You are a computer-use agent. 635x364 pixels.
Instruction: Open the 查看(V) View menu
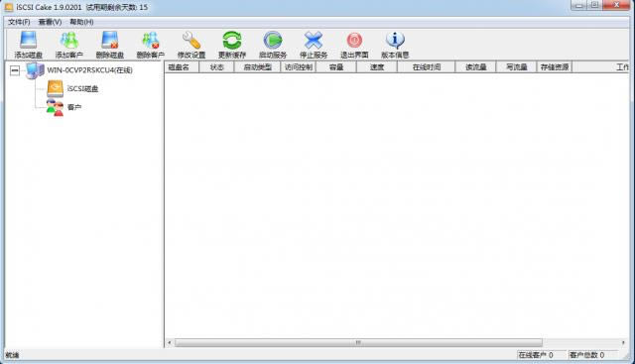(50, 22)
